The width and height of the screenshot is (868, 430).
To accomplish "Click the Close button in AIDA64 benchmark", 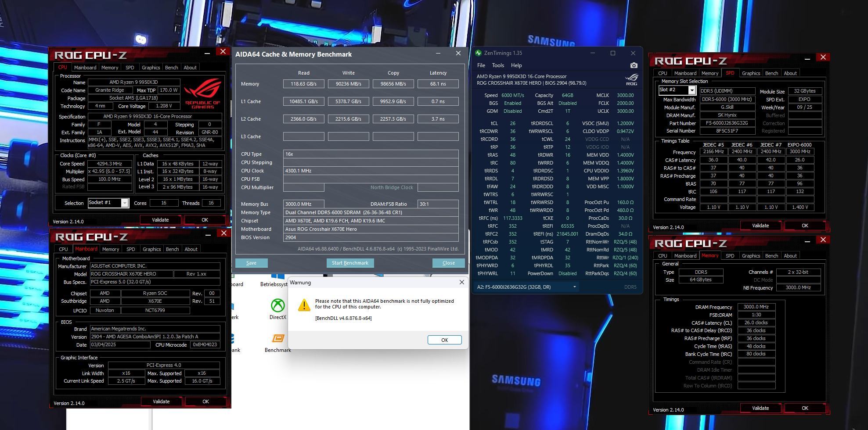I will [x=448, y=263].
